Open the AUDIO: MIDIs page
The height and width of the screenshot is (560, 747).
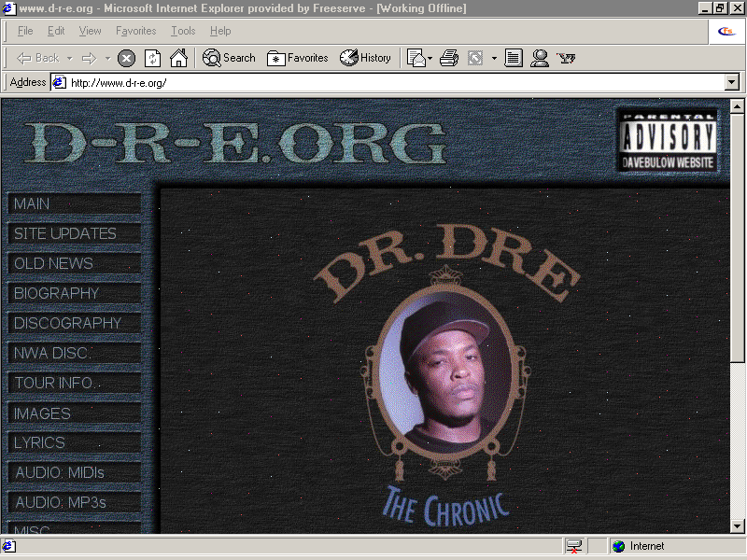point(75,472)
